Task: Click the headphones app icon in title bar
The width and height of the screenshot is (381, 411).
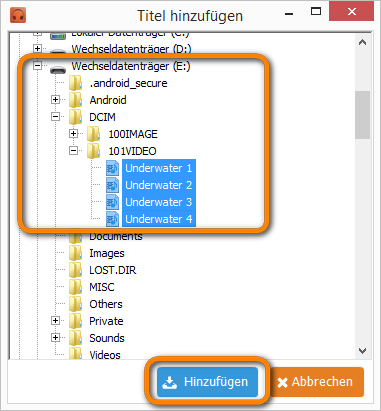Action: [18, 16]
